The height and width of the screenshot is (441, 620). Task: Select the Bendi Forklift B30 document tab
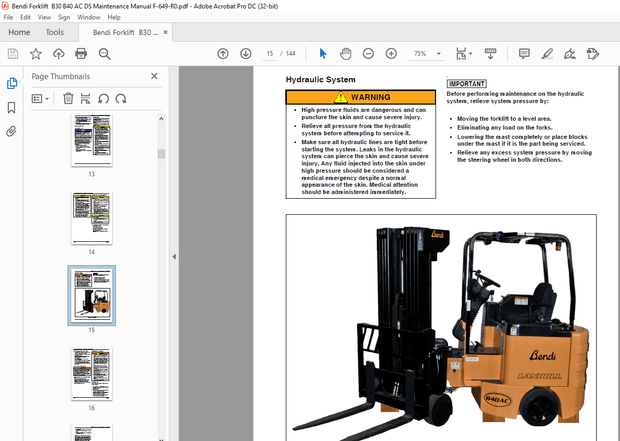pyautogui.click(x=125, y=32)
